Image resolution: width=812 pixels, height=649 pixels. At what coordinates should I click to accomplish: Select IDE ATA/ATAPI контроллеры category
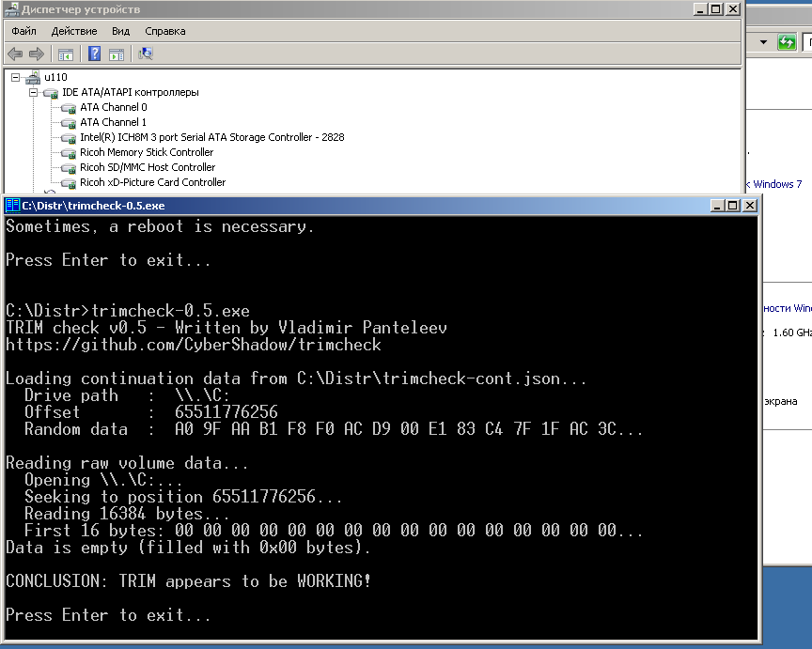click(x=131, y=92)
